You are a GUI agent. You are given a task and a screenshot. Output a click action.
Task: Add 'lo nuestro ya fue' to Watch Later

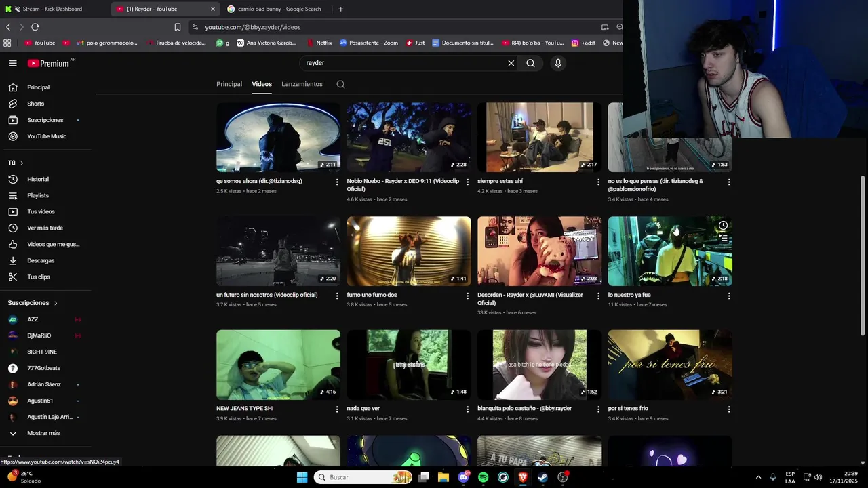tap(723, 226)
